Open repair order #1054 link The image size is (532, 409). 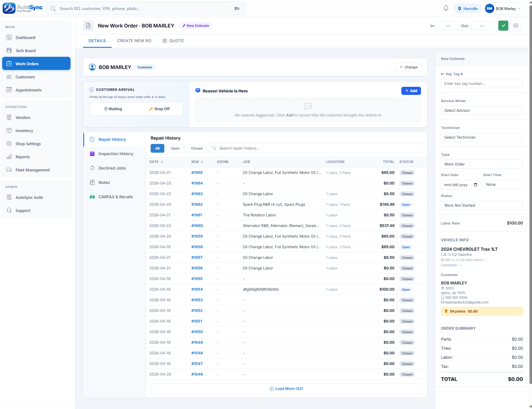(x=197, y=289)
